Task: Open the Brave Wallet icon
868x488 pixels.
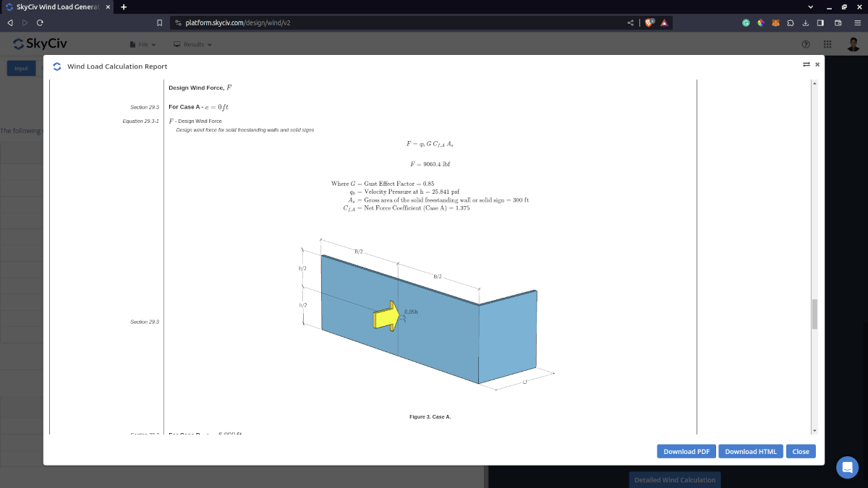Action: click(x=838, y=22)
